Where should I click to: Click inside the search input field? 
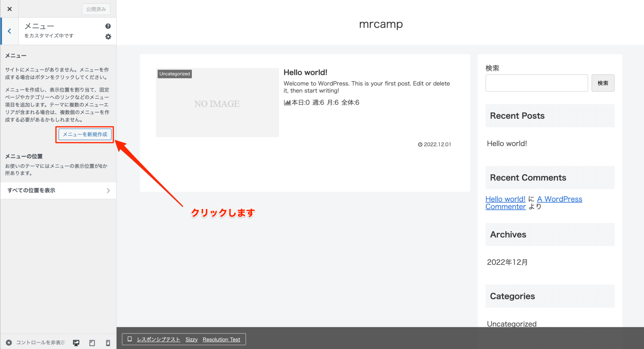point(536,83)
